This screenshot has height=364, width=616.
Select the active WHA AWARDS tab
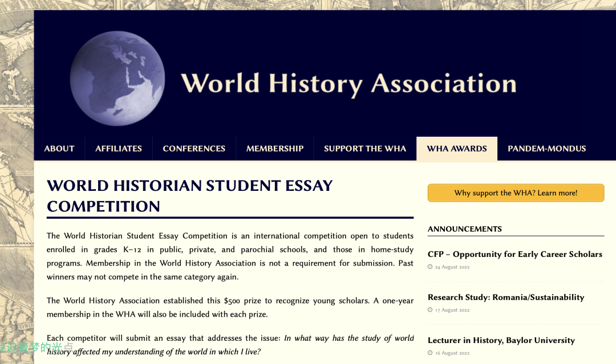point(457,149)
